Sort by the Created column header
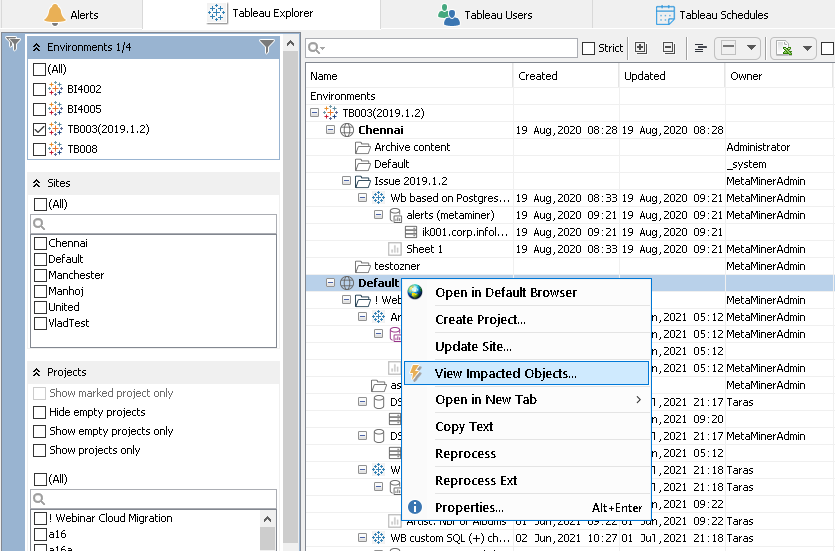Screen dimensions: 835x551 [x=566, y=76]
